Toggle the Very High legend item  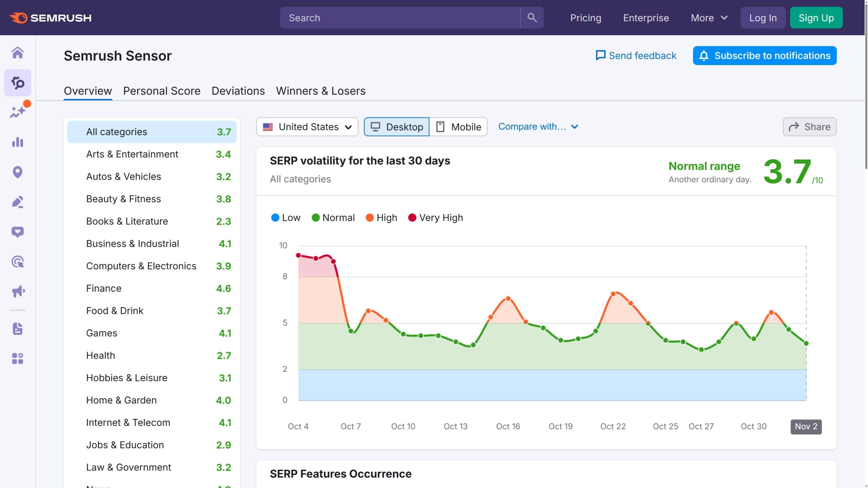(x=435, y=218)
